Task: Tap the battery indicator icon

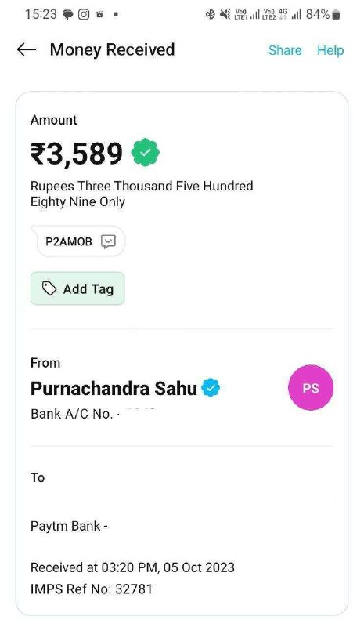Action: click(x=336, y=15)
